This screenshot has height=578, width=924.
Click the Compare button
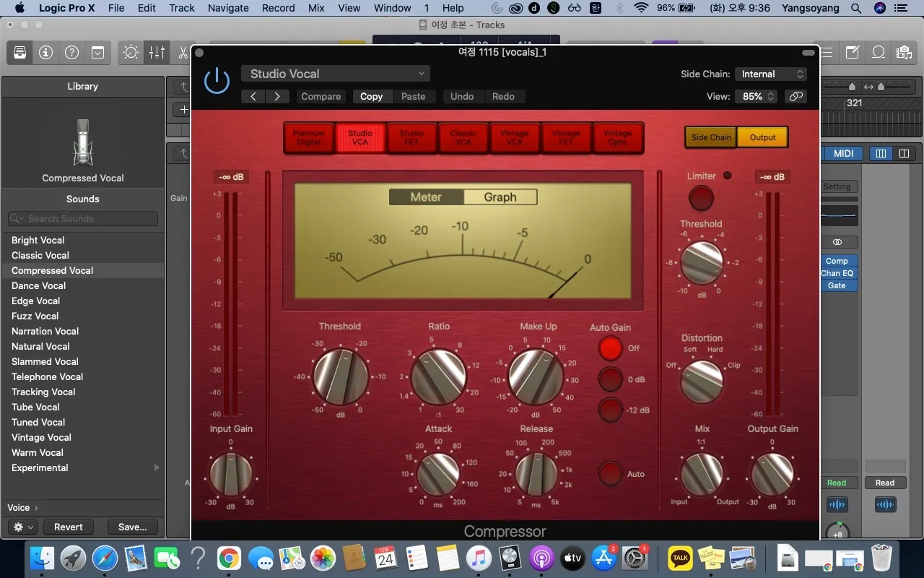[321, 96]
